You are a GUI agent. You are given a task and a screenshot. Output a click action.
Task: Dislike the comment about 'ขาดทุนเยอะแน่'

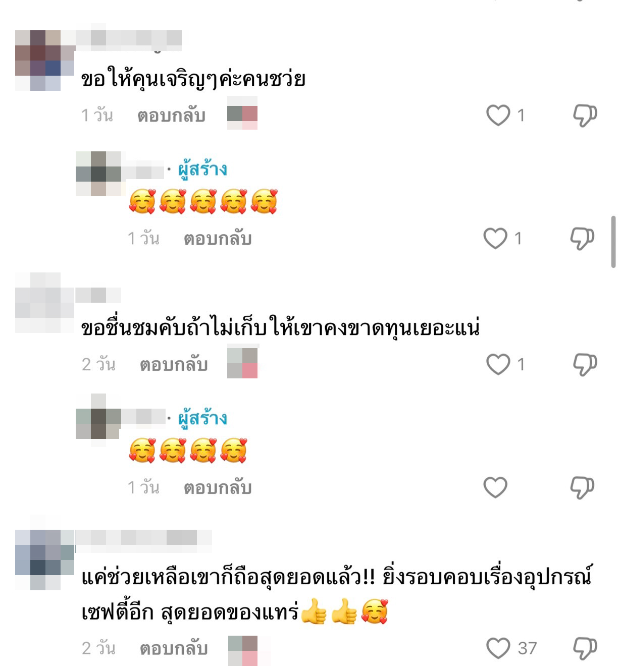[585, 365]
